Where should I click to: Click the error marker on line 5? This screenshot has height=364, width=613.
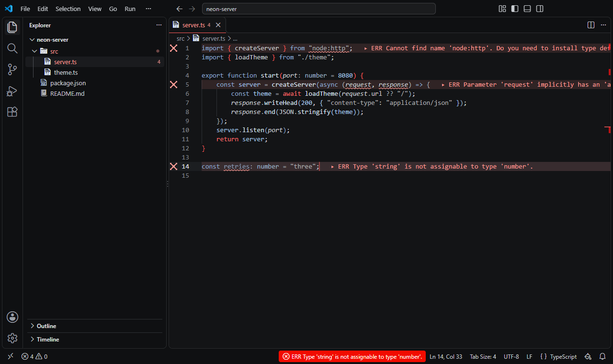coord(174,84)
